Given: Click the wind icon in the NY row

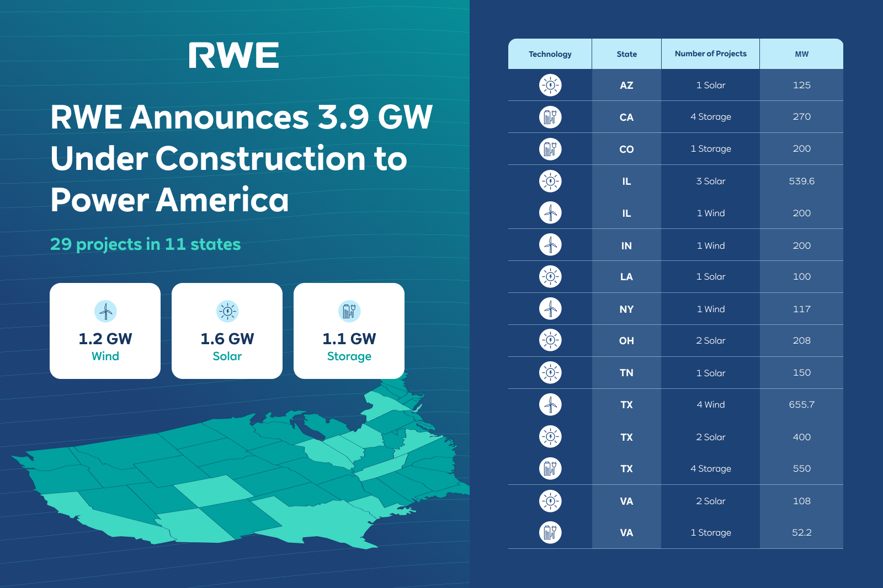Looking at the screenshot, I should pos(550,309).
